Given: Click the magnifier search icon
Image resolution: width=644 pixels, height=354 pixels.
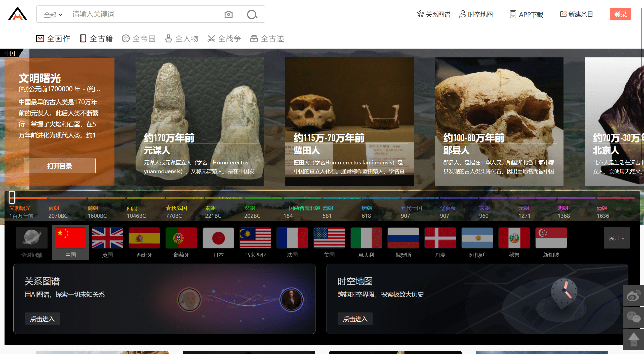Looking at the screenshot, I should point(252,14).
